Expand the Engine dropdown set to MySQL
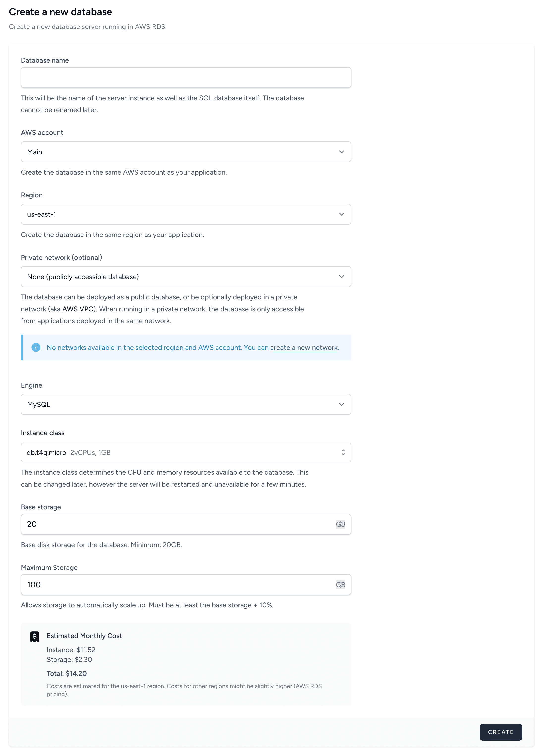Viewport: 543px width, 756px height. 186,404
